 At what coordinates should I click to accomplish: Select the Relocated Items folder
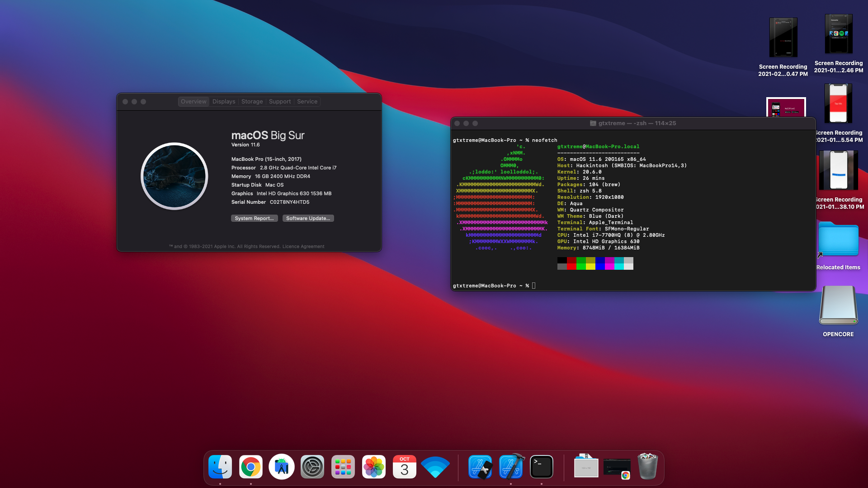coord(838,239)
